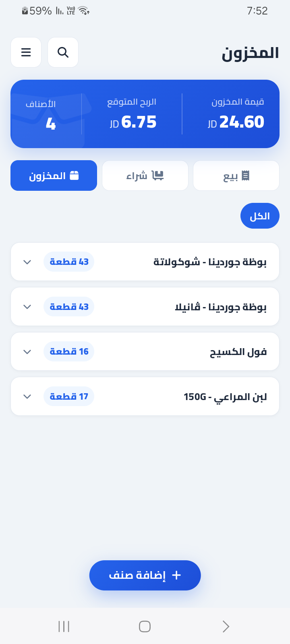290x644 pixels.
Task: Open the Android recent apps button
Action: (64, 626)
